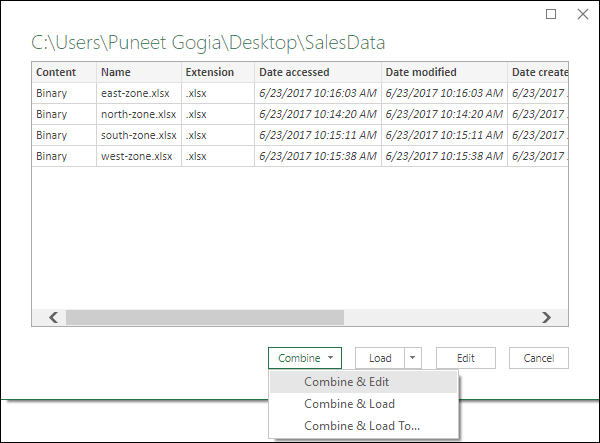Click .xlsx extension in west-zone row

click(x=196, y=156)
